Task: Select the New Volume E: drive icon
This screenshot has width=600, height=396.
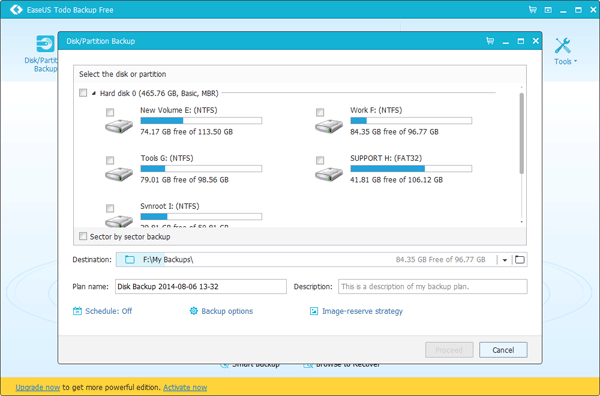Action: (119, 126)
